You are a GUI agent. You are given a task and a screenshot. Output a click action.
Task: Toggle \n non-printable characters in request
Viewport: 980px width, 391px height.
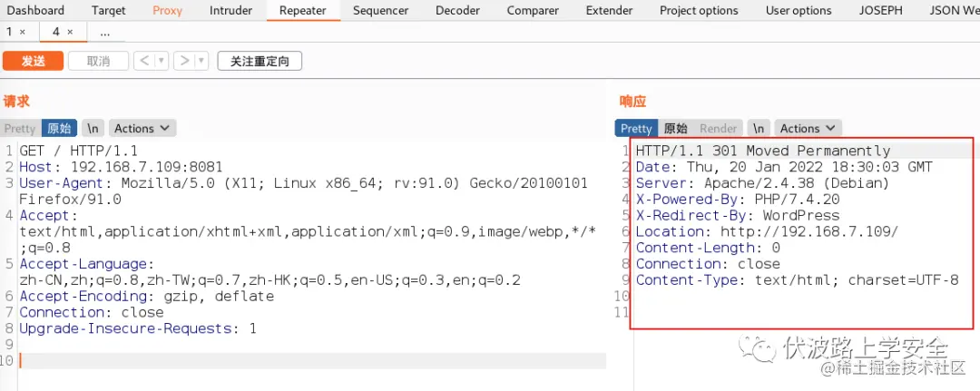click(x=93, y=128)
